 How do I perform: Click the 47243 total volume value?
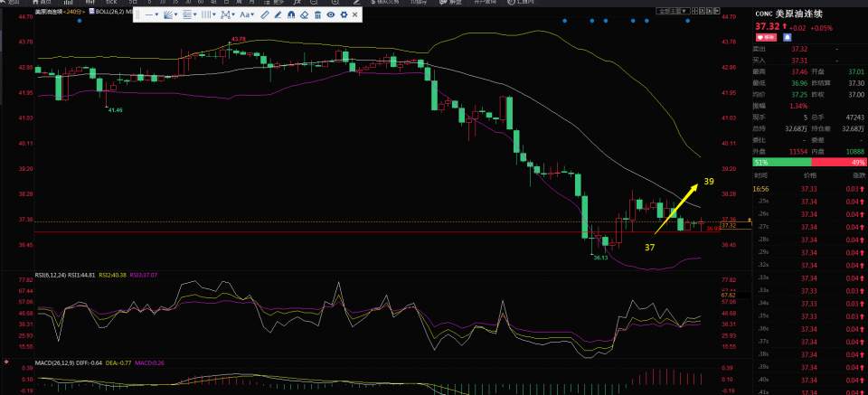coord(855,118)
